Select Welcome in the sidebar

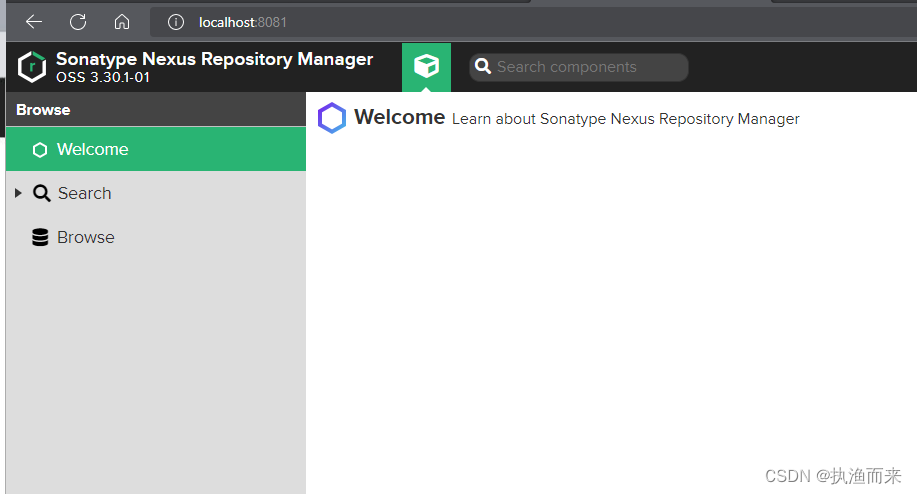(156, 149)
